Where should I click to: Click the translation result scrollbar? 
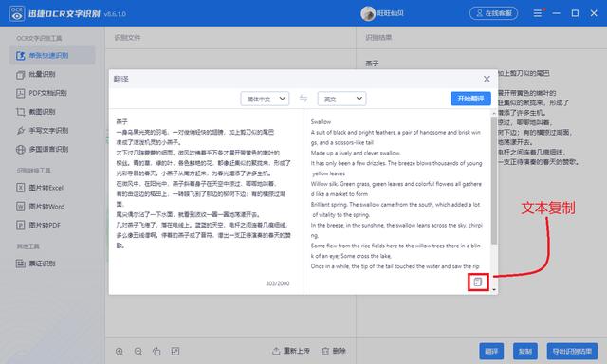click(493, 180)
